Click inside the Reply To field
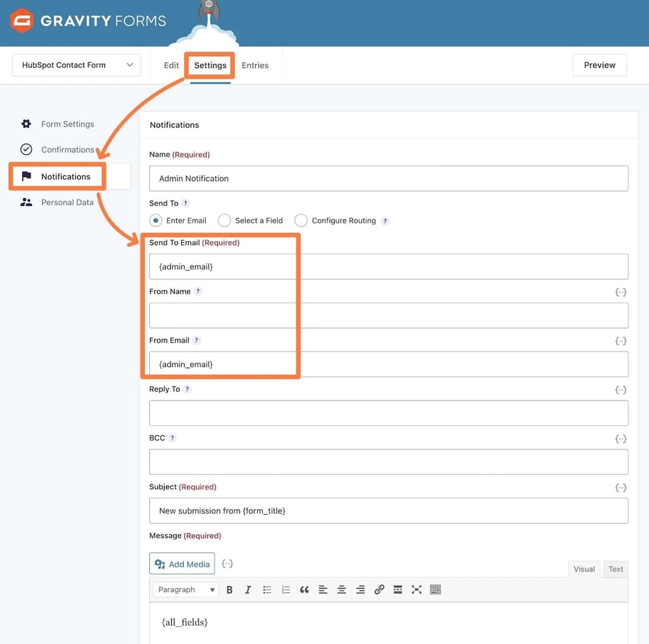Screen dimensions: 649x644 [388, 412]
